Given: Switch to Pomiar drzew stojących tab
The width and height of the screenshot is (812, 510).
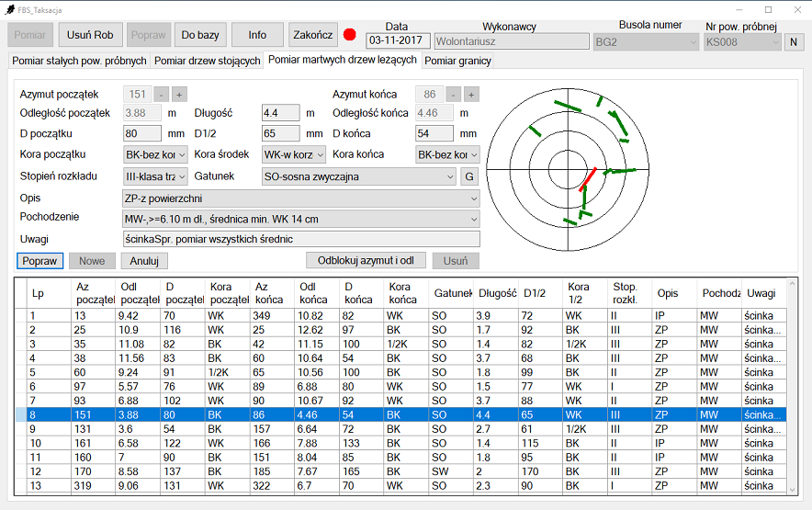Looking at the screenshot, I should (207, 61).
